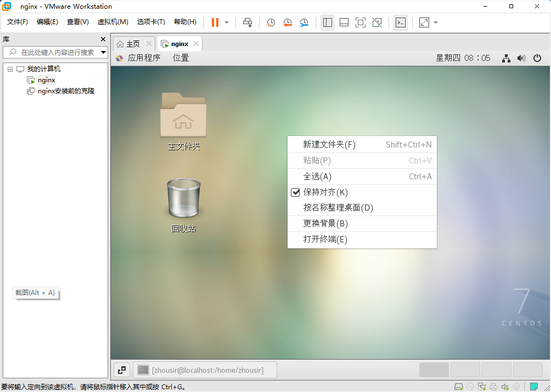
Task: Click the guest network icon on top panel
Action: tap(506, 58)
